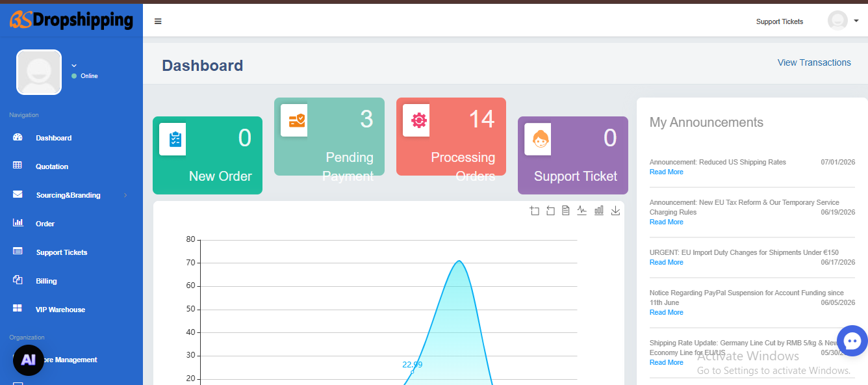
Task: Click the y-axis value 50
Action: tap(190, 309)
